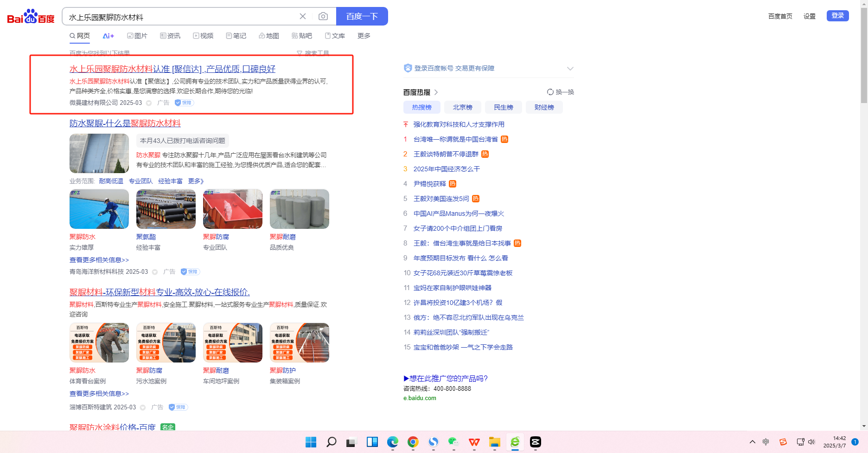Viewport: 868px width, 453px height.
Task: Click the Sogou input method tray icon
Action: (783, 442)
